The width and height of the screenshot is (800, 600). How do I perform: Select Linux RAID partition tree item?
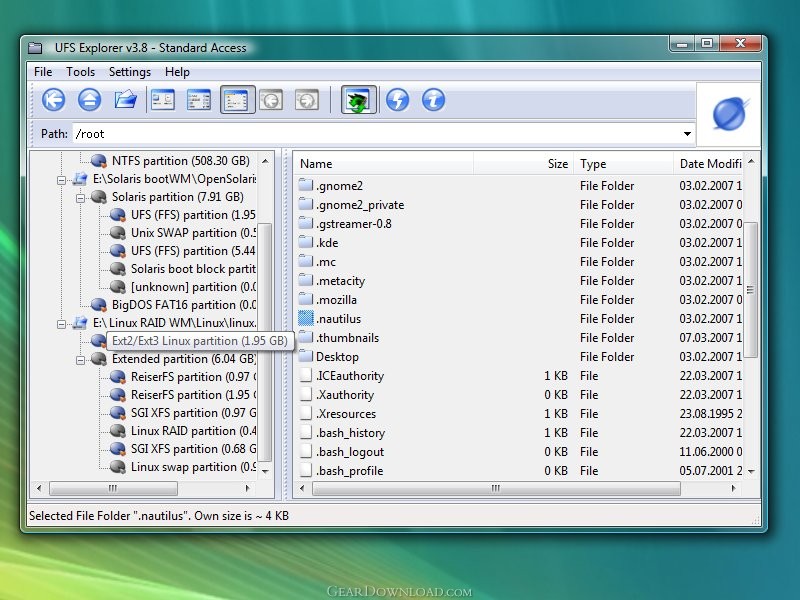tap(193, 431)
